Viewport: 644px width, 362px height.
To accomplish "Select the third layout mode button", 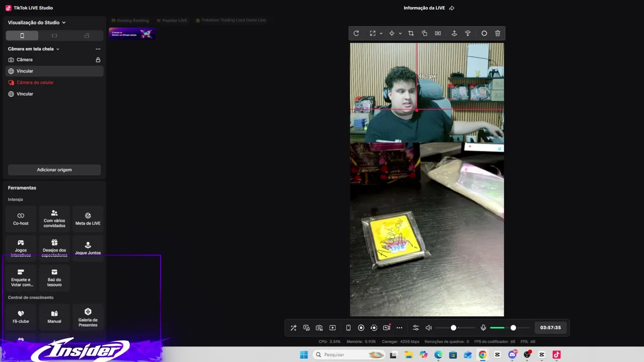I will (x=87, y=36).
